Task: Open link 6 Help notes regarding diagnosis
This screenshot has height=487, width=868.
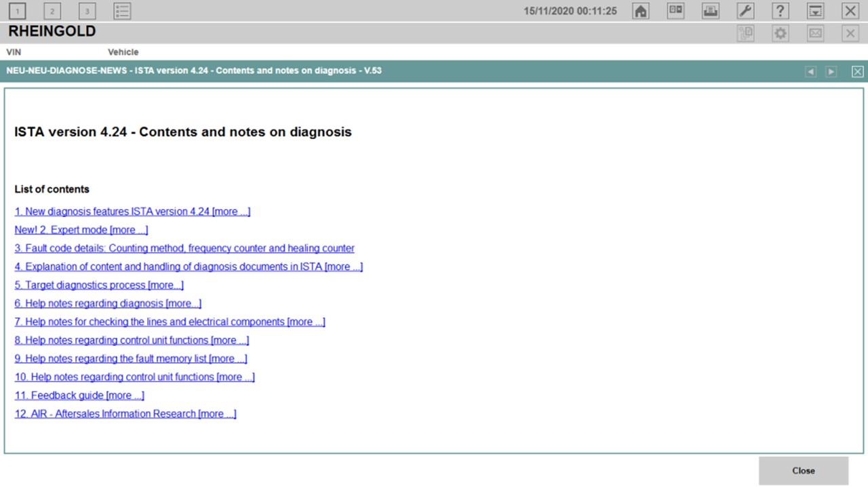Action: (108, 303)
